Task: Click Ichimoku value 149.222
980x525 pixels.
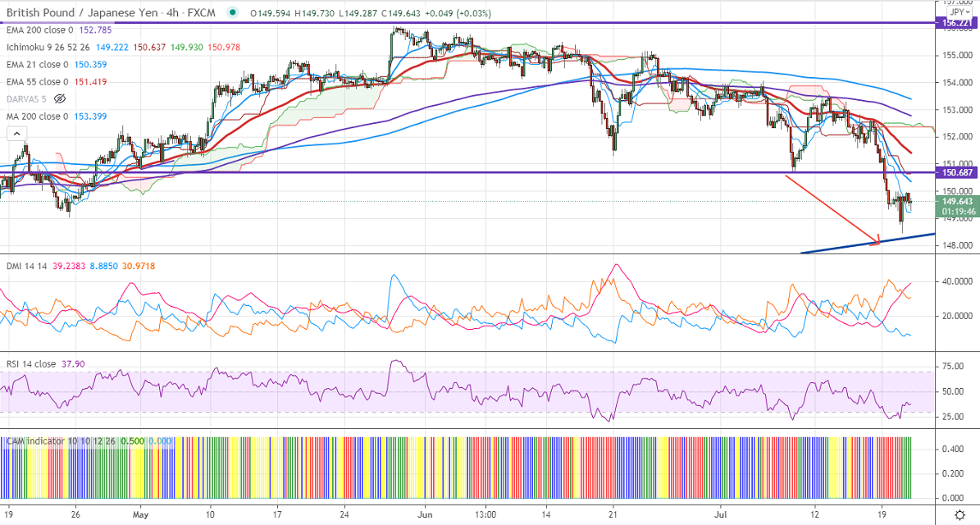Action: [x=112, y=47]
